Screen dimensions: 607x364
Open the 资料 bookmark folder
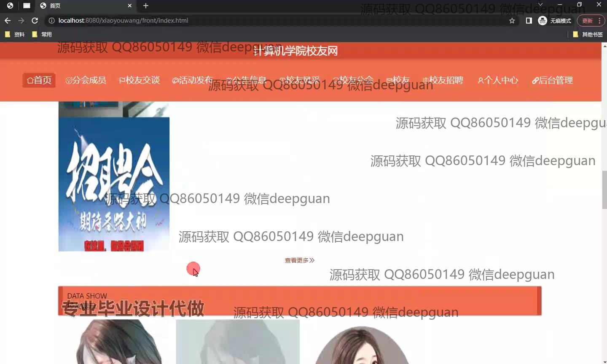click(x=15, y=35)
